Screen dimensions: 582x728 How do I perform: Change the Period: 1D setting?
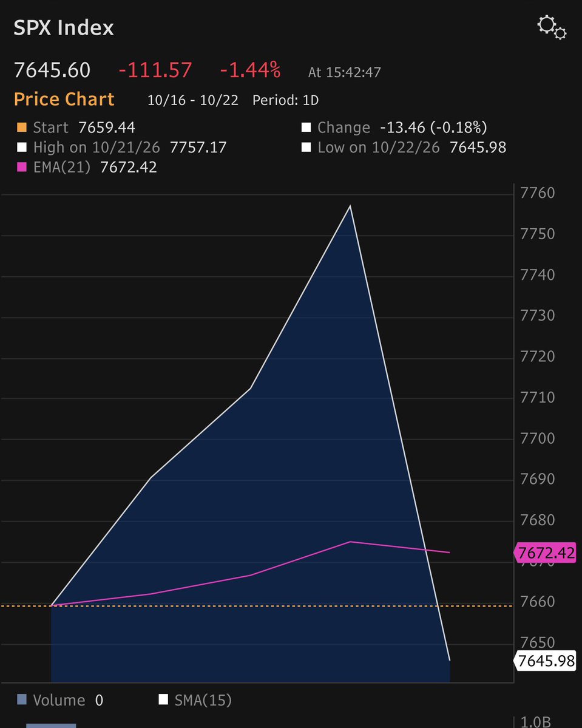click(285, 100)
